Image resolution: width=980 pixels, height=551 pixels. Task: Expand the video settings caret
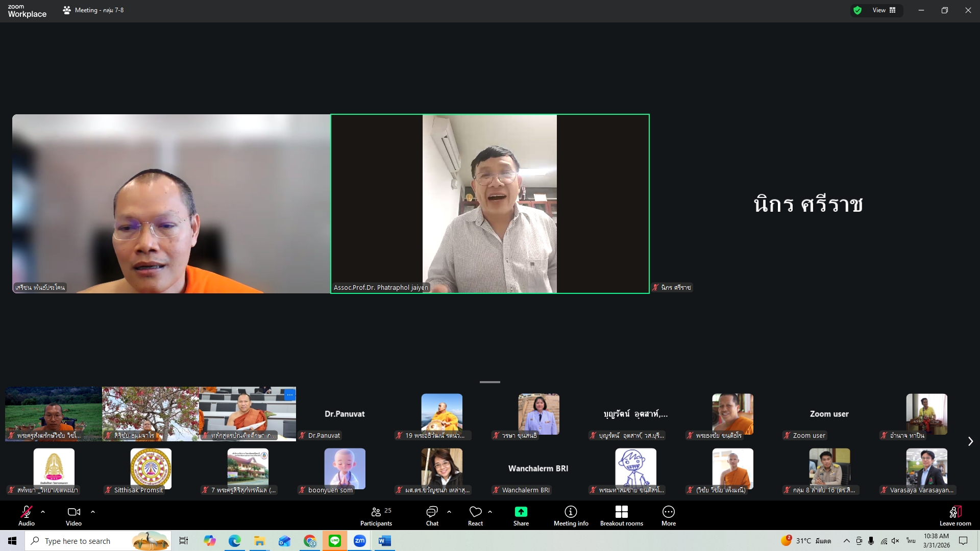93,511
